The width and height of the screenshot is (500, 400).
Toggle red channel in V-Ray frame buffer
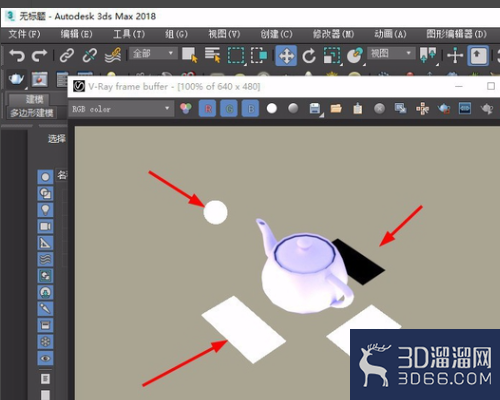pyautogui.click(x=208, y=108)
